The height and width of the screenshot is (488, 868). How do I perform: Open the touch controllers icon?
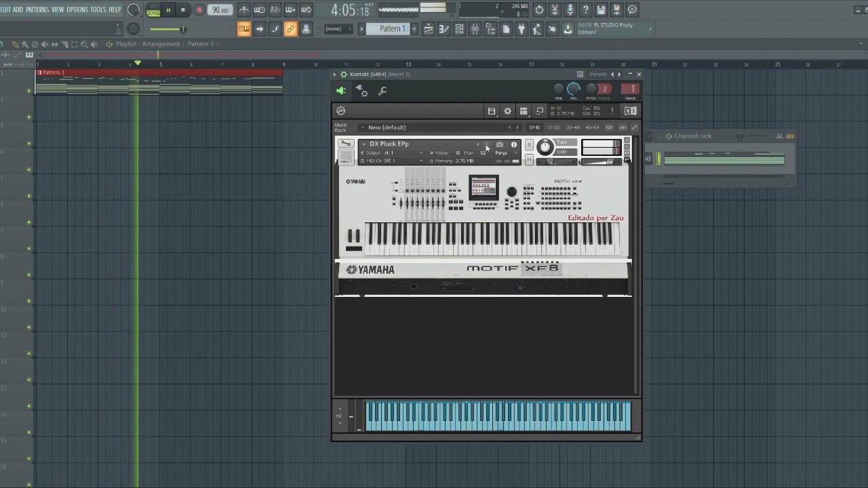point(552,28)
